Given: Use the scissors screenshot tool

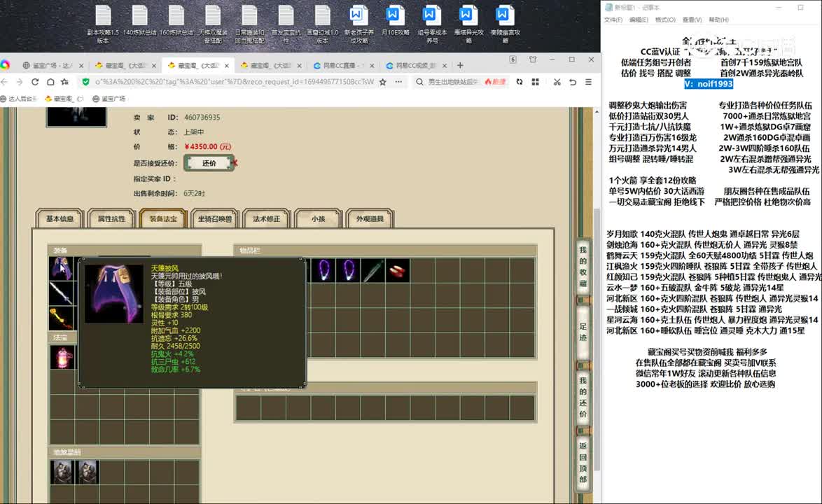Looking at the screenshot, I should (x=557, y=82).
